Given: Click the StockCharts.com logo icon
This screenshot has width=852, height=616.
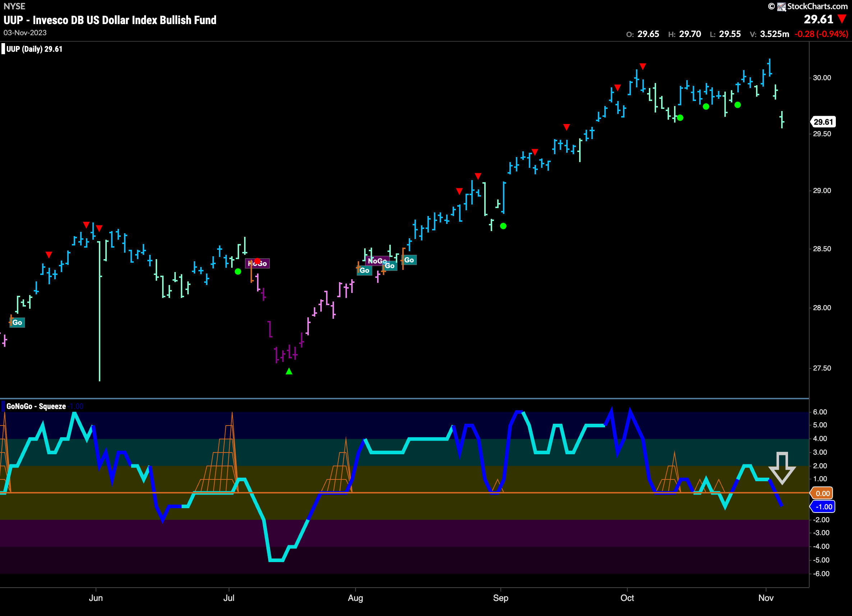Looking at the screenshot, I should pos(782,7).
